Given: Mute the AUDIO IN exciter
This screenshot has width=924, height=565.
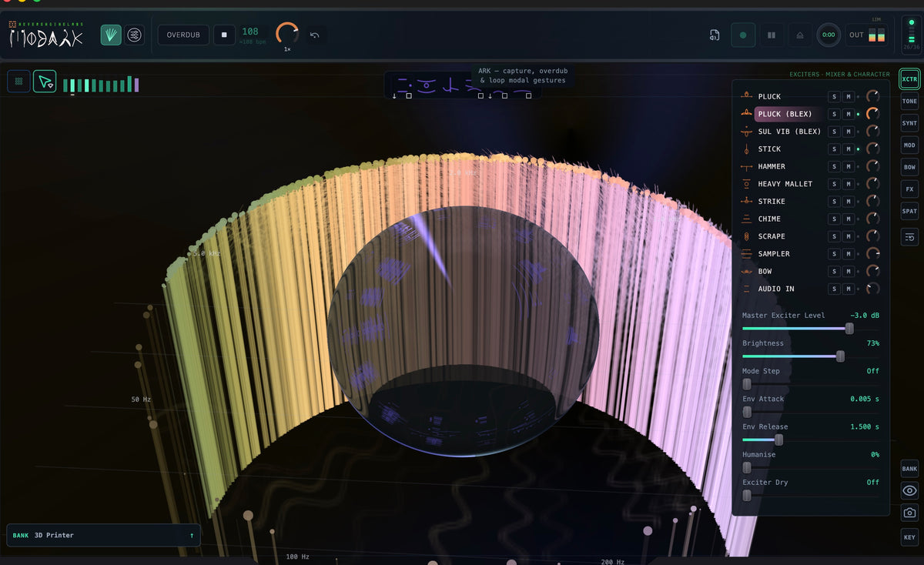Looking at the screenshot, I should point(848,289).
